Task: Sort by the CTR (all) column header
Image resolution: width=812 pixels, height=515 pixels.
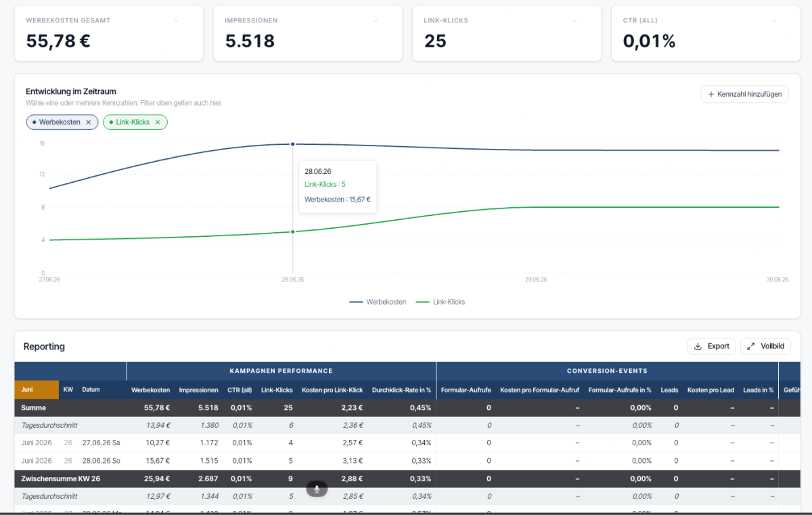Action: tap(240, 390)
